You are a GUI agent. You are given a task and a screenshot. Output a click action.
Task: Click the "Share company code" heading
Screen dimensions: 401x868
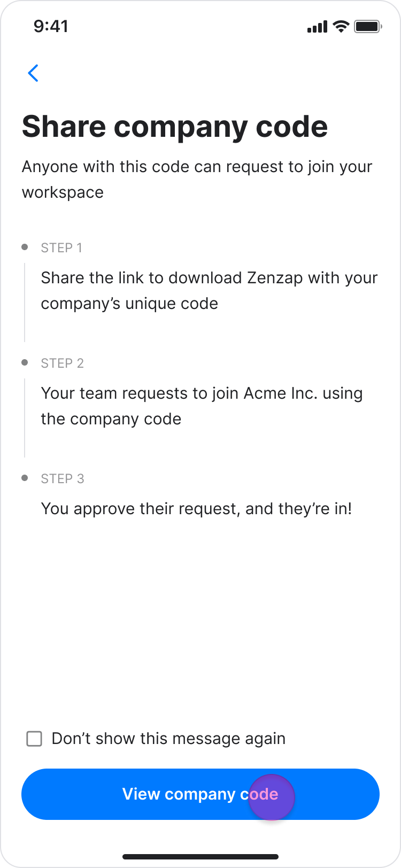[175, 127]
